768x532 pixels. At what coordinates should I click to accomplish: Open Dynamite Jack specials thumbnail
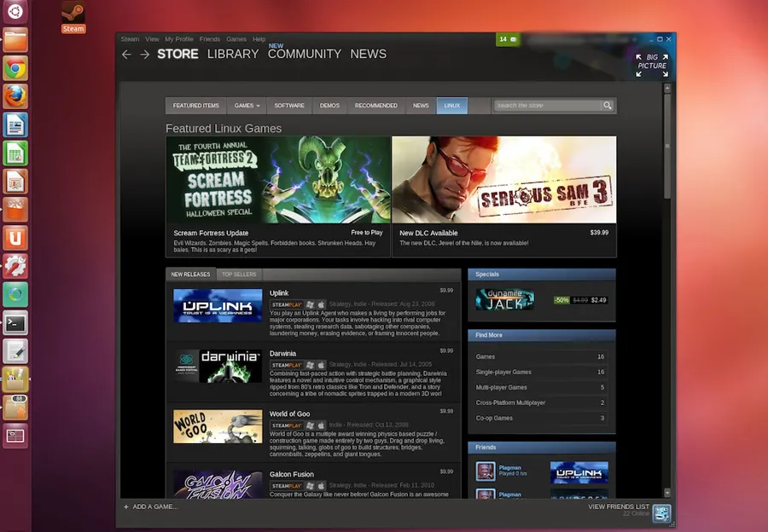504,299
